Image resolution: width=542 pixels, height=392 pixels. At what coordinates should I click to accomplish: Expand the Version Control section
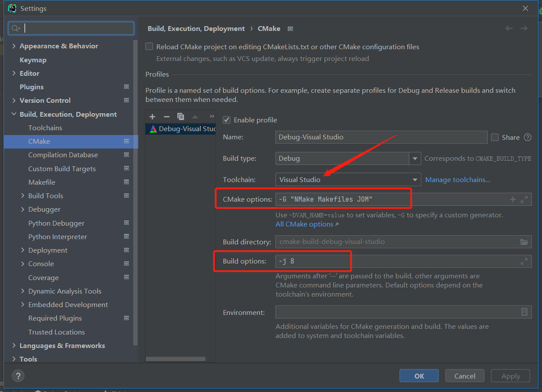pyautogui.click(x=14, y=100)
